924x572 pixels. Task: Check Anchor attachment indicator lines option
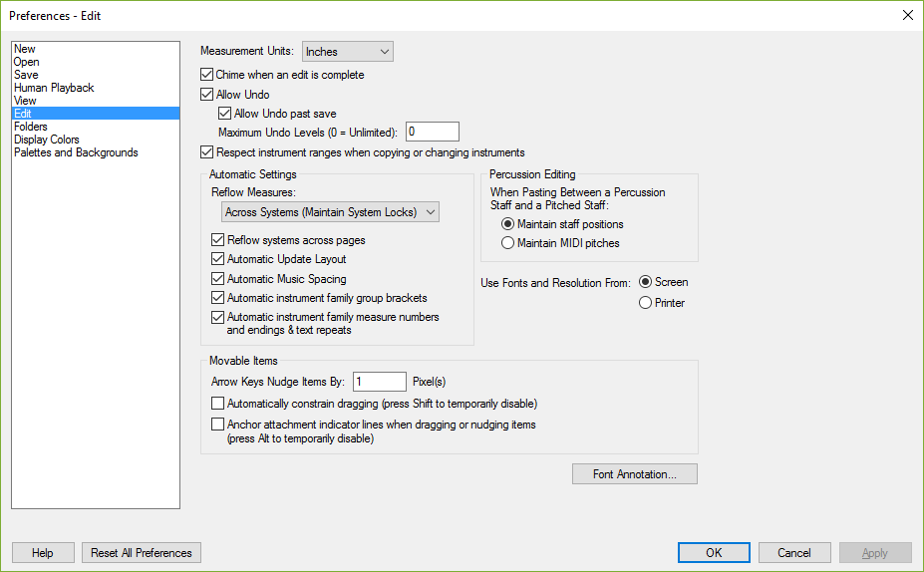pyautogui.click(x=217, y=425)
